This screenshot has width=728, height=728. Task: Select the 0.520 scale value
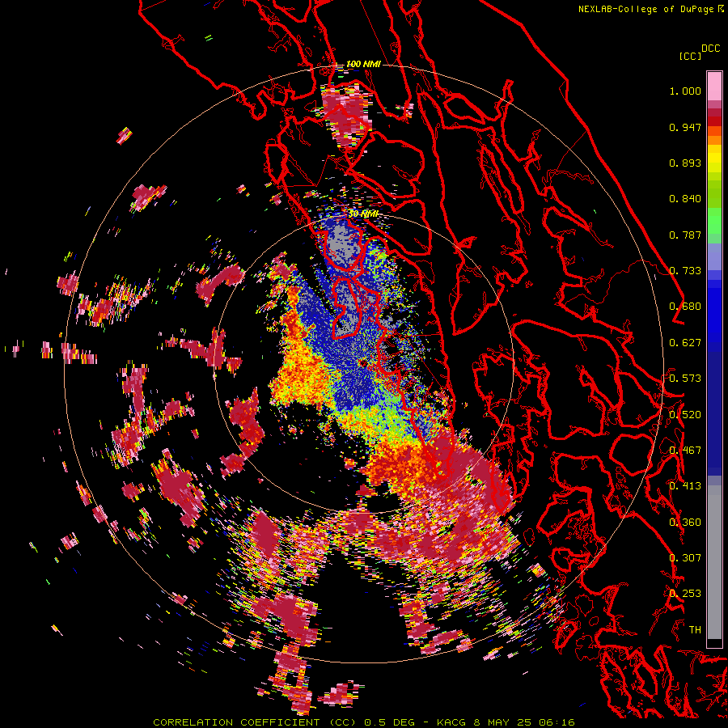click(685, 415)
